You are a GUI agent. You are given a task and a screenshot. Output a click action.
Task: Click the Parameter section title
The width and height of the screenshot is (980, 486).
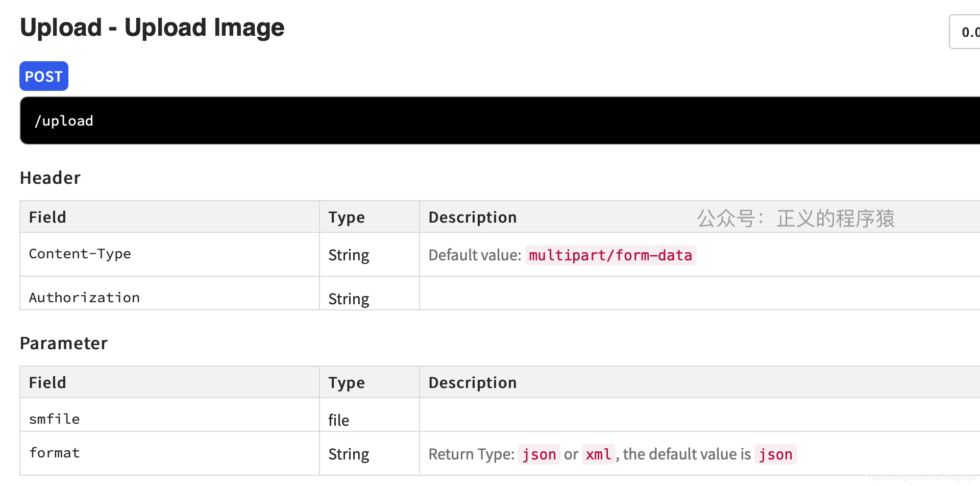tap(63, 343)
